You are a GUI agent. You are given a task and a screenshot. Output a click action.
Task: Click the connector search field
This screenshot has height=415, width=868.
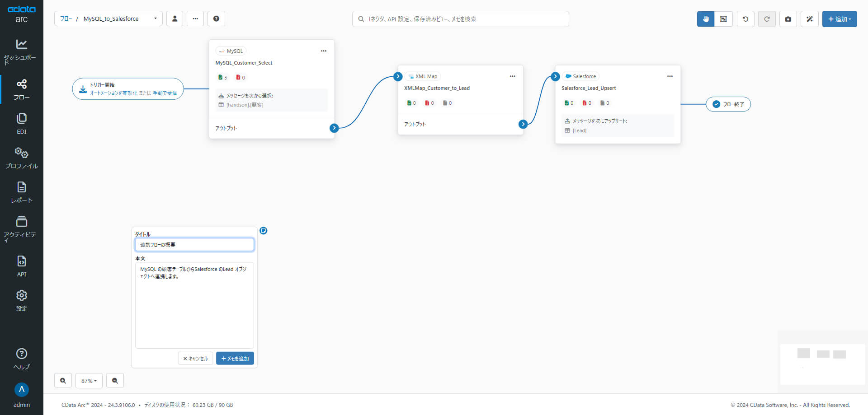pos(460,19)
